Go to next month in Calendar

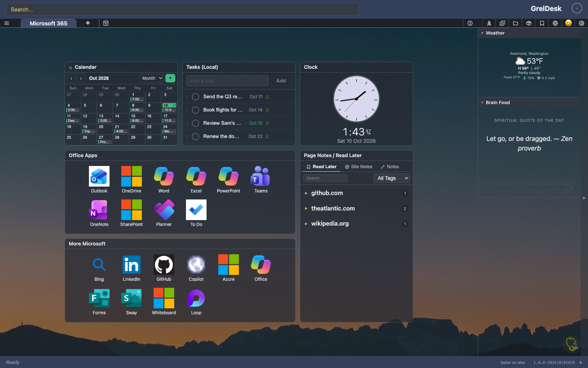(x=81, y=78)
